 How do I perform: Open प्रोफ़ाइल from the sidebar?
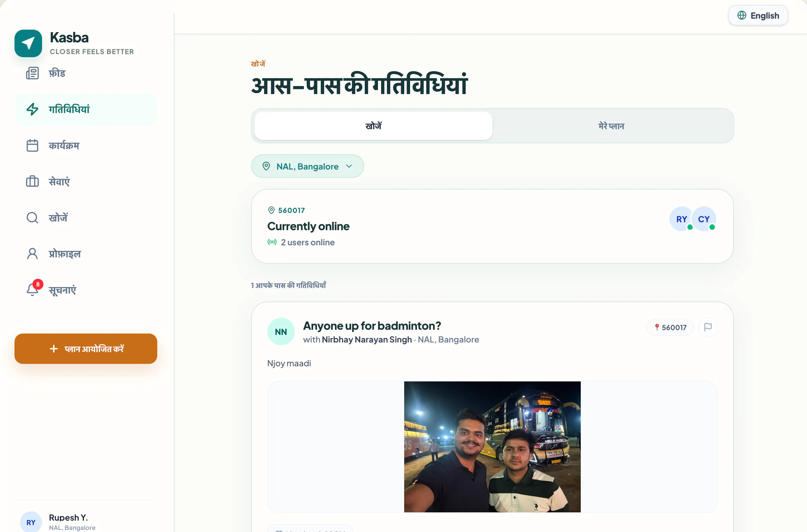(x=86, y=254)
